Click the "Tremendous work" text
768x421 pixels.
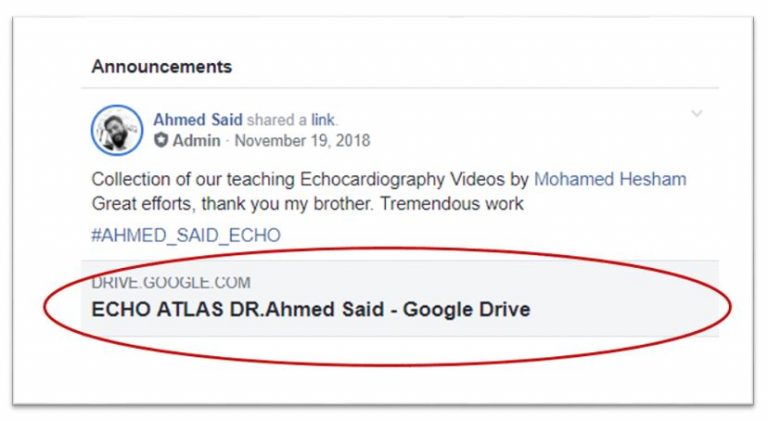tap(452, 204)
